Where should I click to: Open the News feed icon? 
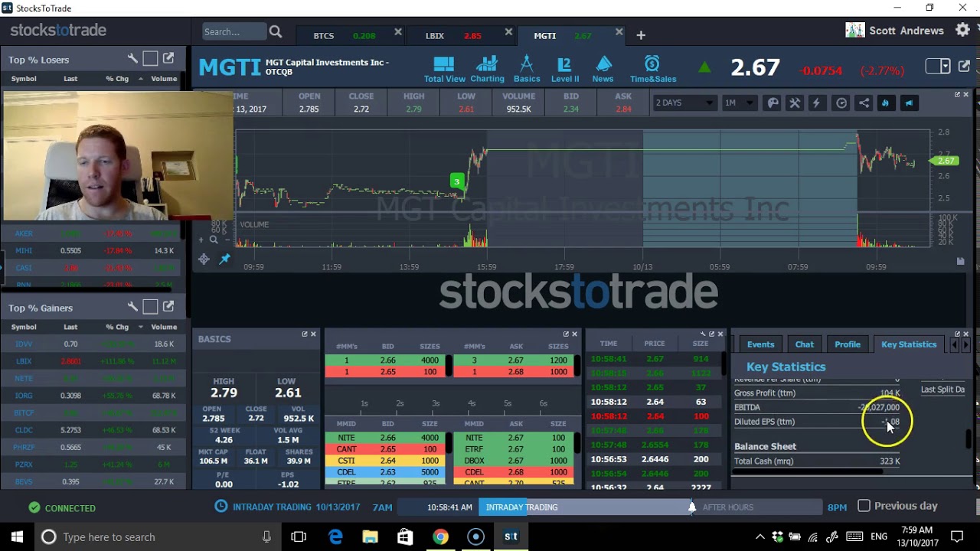[x=603, y=69]
